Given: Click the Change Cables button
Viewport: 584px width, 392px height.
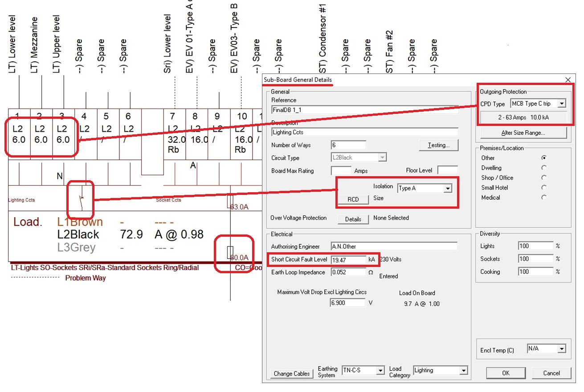Looking at the screenshot, I should click(292, 374).
